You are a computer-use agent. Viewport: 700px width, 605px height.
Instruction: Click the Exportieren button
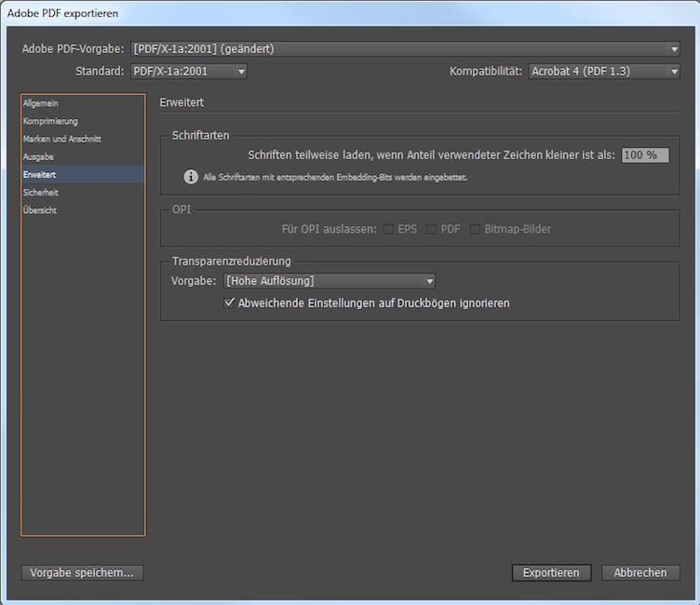(x=551, y=572)
